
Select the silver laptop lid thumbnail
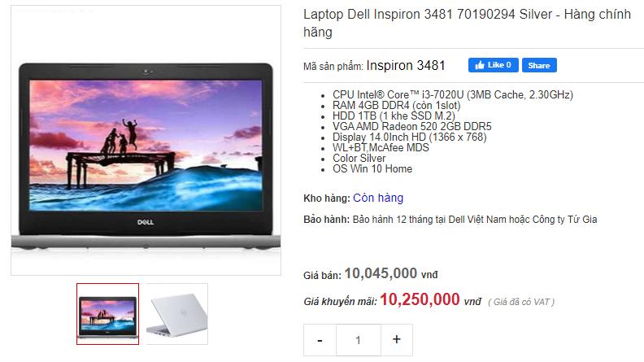click(x=177, y=314)
